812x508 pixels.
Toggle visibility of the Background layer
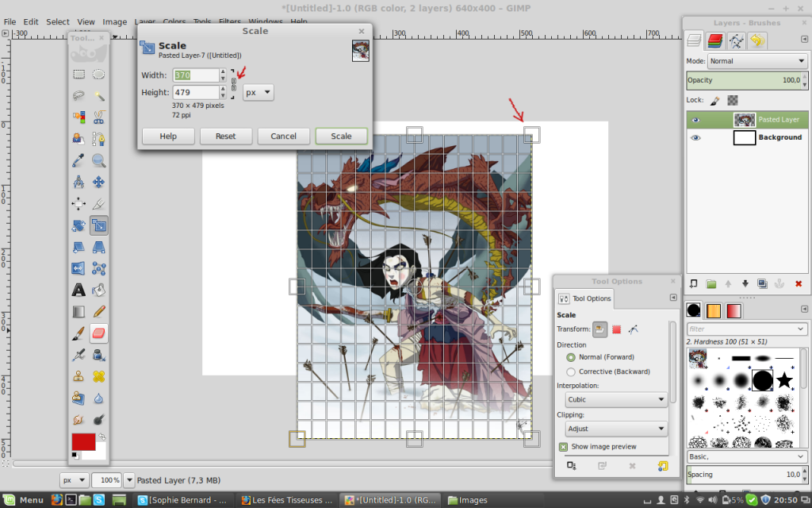coord(695,137)
